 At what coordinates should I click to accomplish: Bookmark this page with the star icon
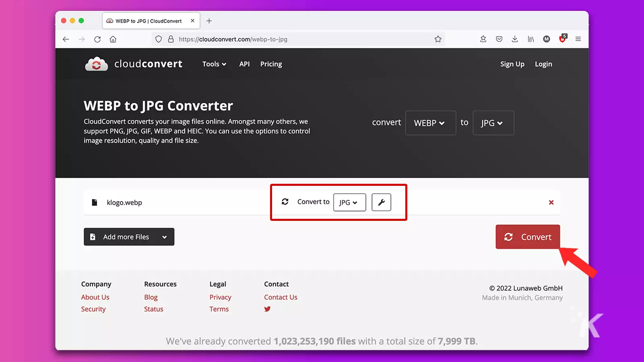pyautogui.click(x=438, y=39)
